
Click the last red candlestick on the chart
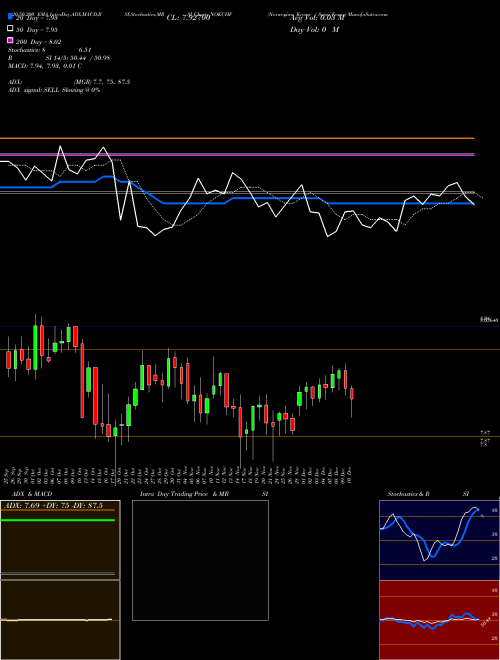click(352, 394)
